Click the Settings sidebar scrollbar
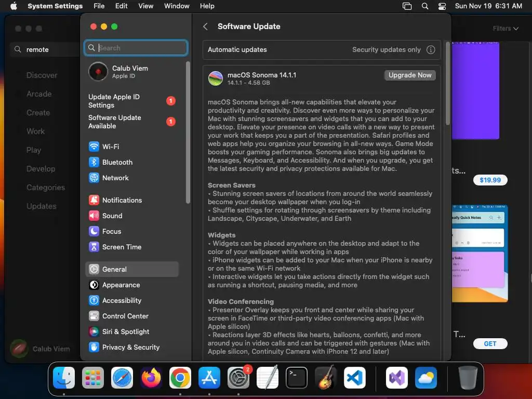Screen dimensions: 532x399 (x=188, y=132)
